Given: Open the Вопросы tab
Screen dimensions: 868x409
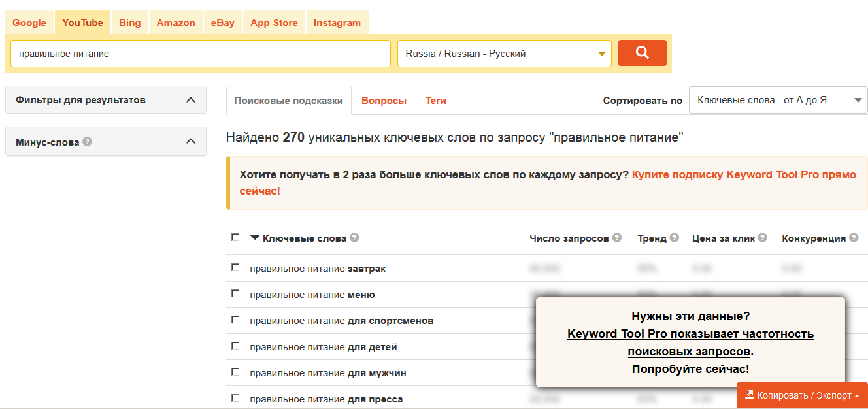Looking at the screenshot, I should tap(384, 101).
